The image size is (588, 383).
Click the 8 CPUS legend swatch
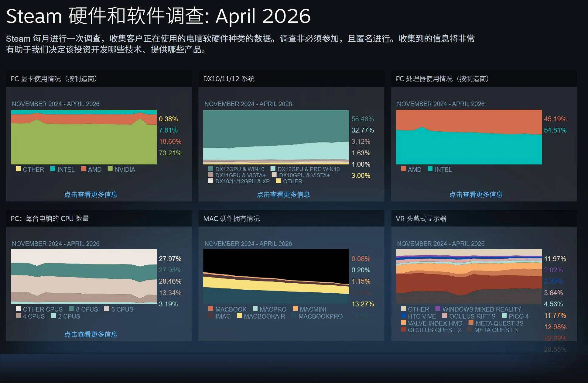(71, 309)
